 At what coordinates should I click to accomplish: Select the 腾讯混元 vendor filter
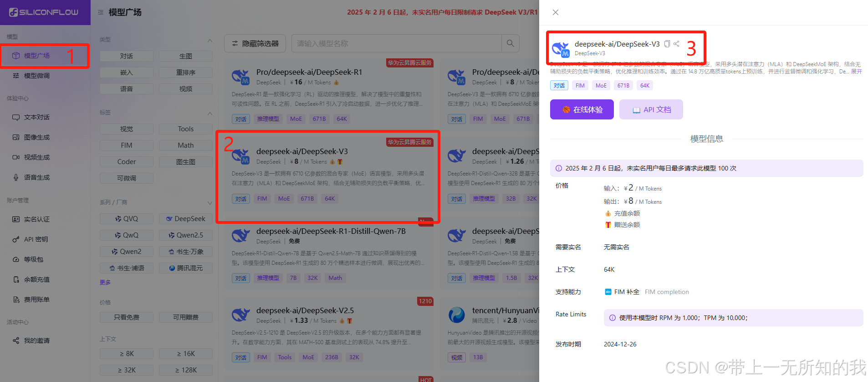coord(186,268)
